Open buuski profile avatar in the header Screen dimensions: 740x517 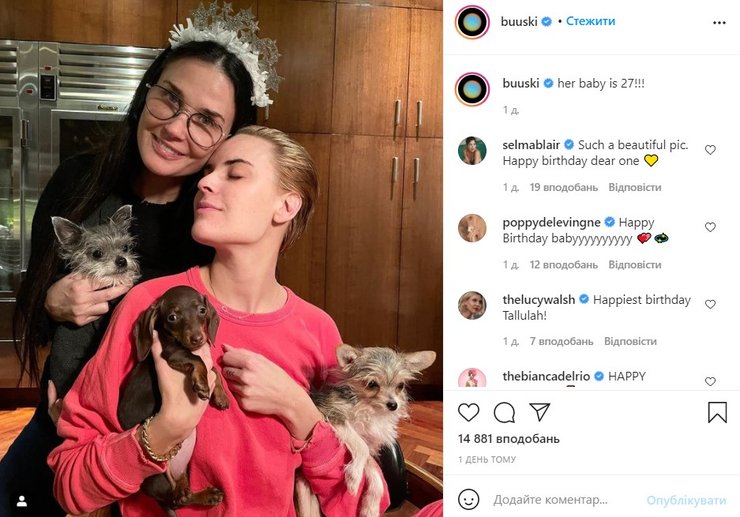click(x=472, y=21)
